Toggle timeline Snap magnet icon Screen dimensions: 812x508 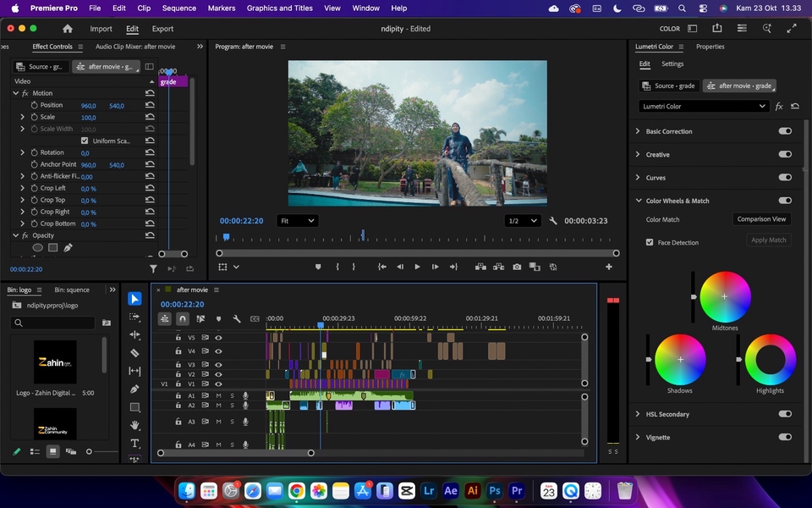pos(183,319)
